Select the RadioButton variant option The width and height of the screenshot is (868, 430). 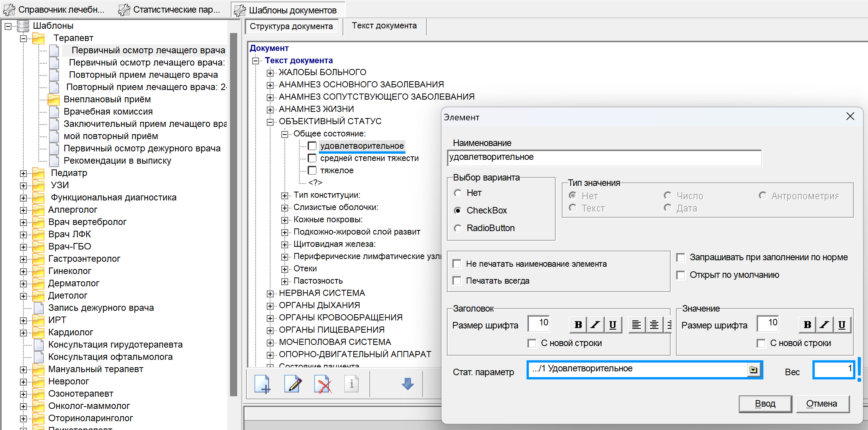coord(458,228)
